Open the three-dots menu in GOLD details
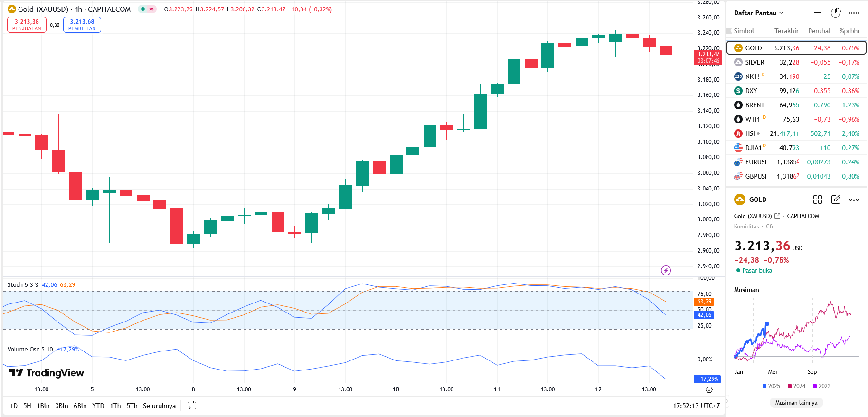This screenshot has height=417, width=868. click(854, 199)
